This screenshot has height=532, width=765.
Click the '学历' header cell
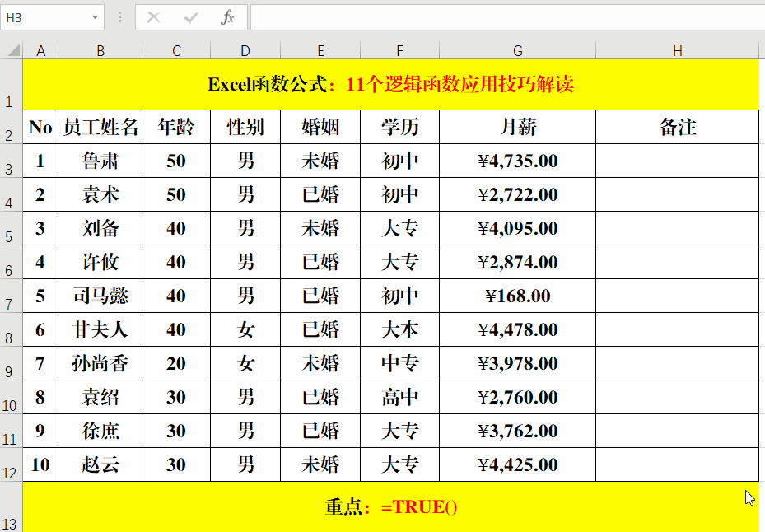coord(399,127)
